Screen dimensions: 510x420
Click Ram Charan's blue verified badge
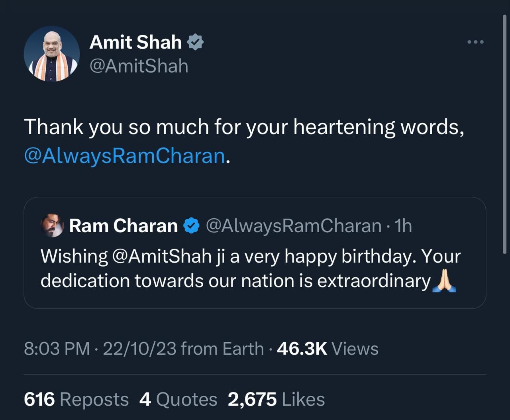click(191, 226)
